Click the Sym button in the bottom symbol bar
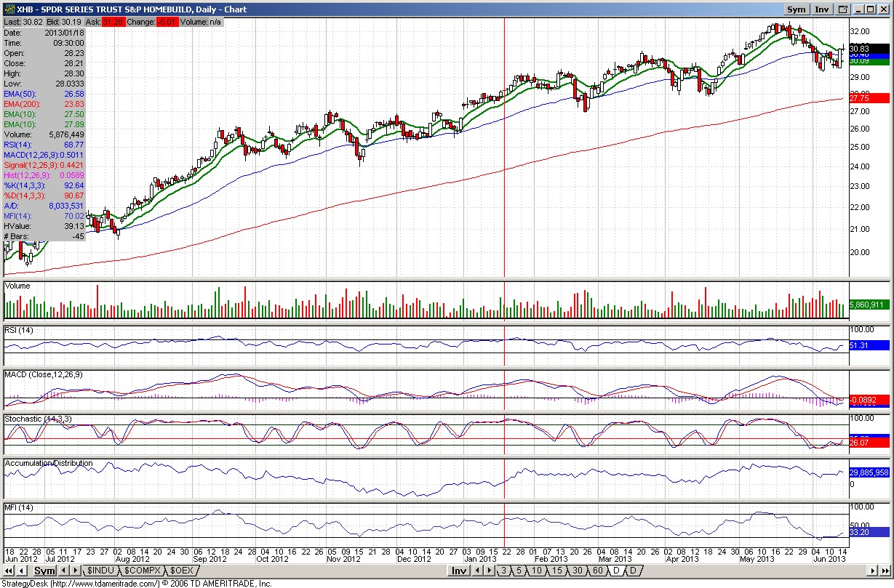Image resolution: width=894 pixels, height=588 pixels. pos(44,571)
